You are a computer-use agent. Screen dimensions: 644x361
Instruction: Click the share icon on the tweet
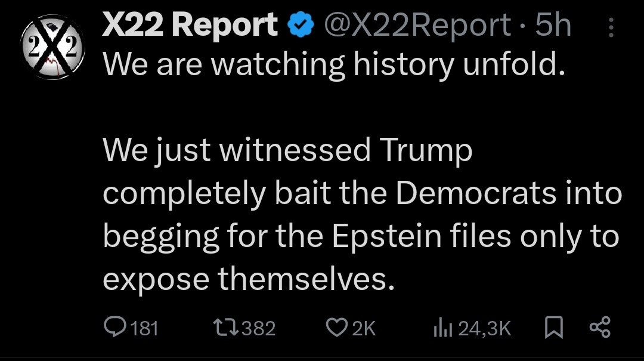599,327
